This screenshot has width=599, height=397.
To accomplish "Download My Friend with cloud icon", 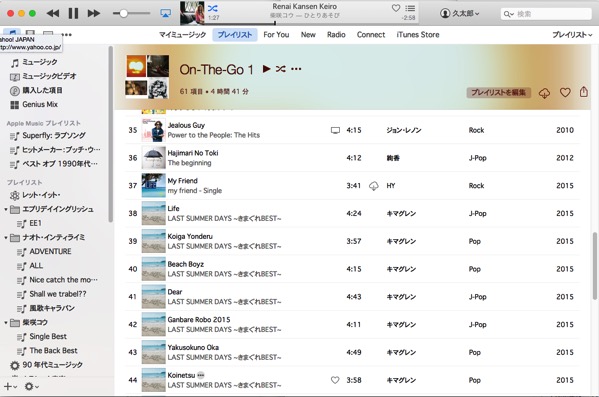I will pyautogui.click(x=374, y=186).
